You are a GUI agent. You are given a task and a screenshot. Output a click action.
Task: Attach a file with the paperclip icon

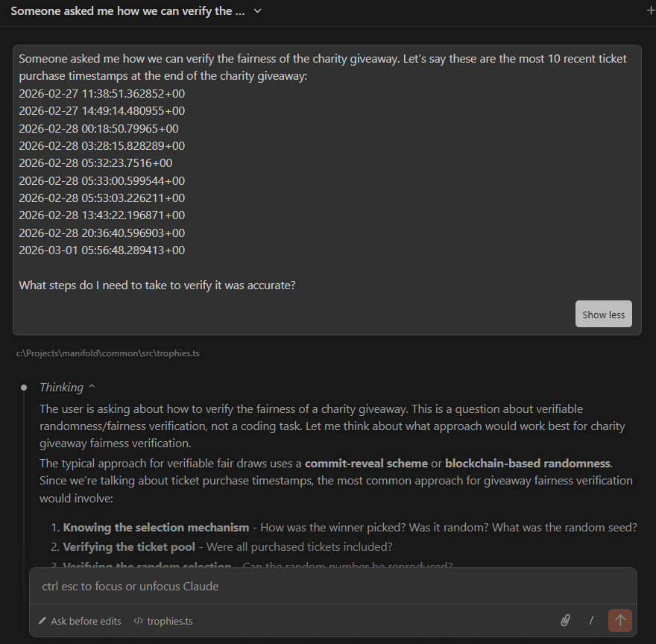[566, 620]
